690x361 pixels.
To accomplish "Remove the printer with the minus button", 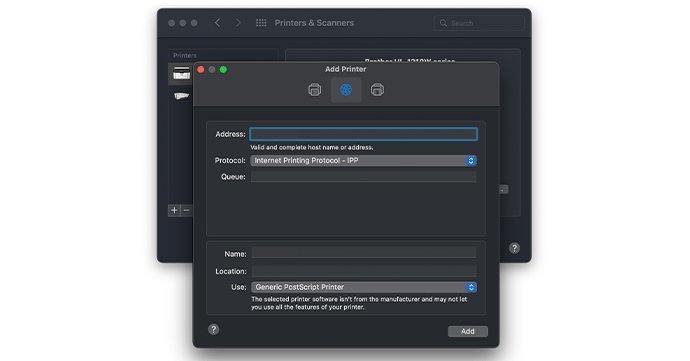I will (186, 210).
